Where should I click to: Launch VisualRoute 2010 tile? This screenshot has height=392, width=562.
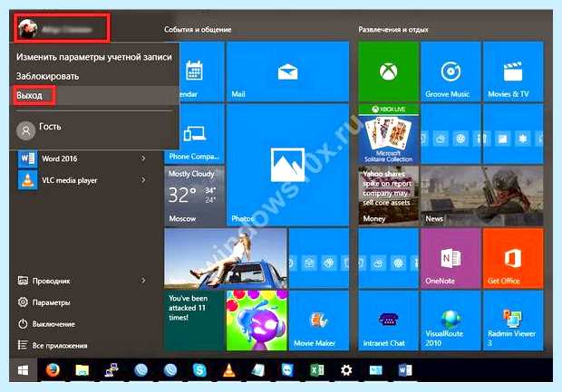(451, 320)
